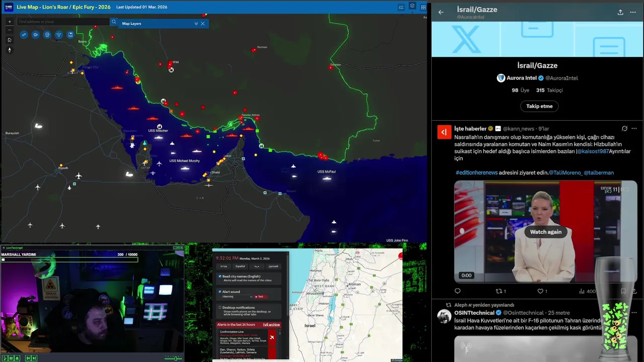The width and height of the screenshot is (644, 362).
Task: Skip to previous in Live Feed player
Action: tap(28, 358)
